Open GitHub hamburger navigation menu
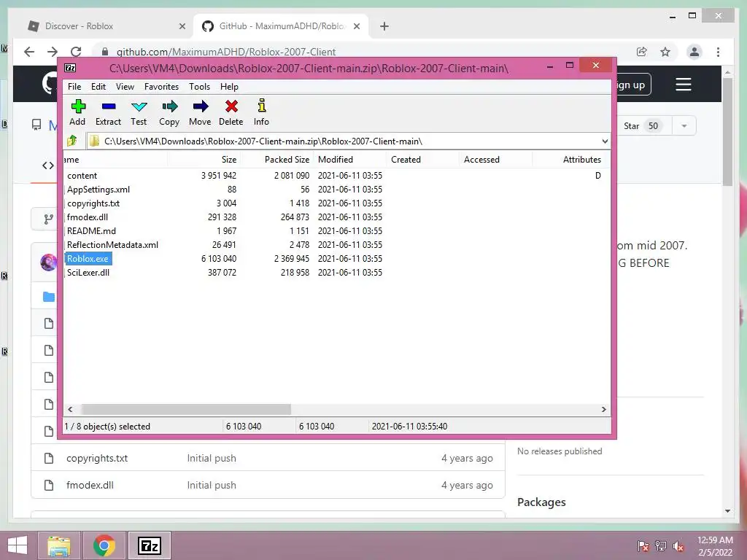Image resolution: width=747 pixels, height=560 pixels. tap(683, 85)
